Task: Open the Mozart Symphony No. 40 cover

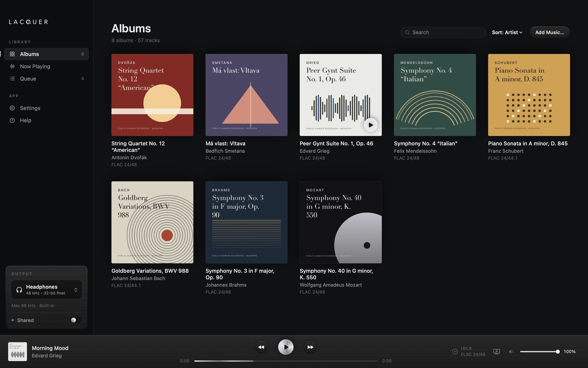Action: coord(341,222)
